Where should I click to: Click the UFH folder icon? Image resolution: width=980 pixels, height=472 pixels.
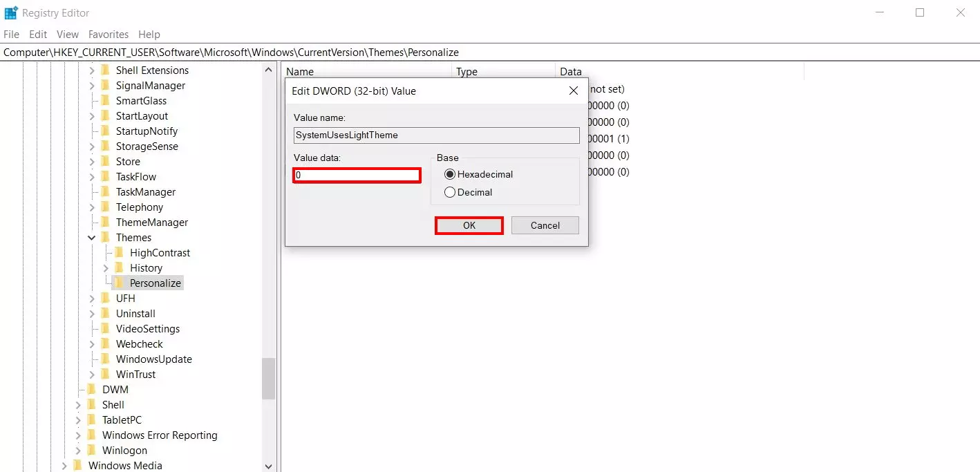point(105,298)
